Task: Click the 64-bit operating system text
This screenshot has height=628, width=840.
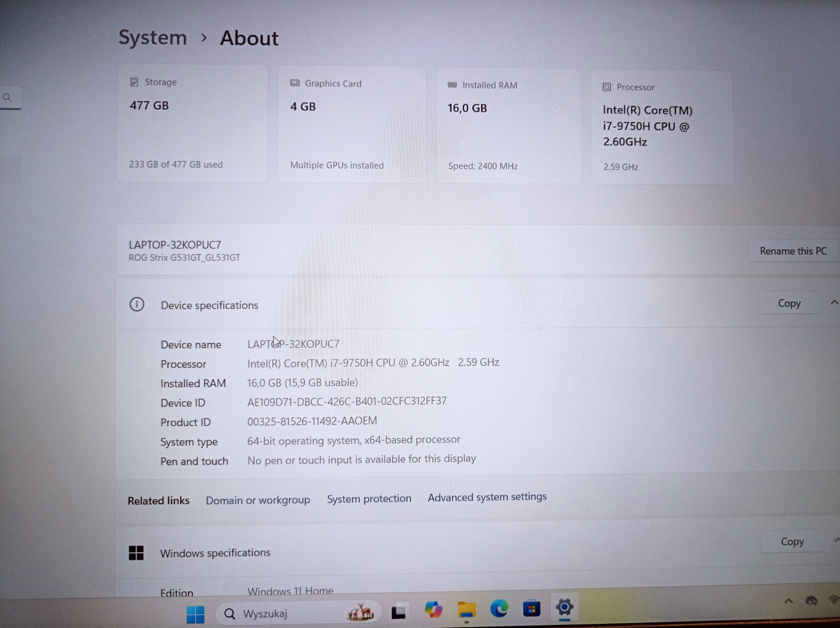Action: (x=353, y=440)
